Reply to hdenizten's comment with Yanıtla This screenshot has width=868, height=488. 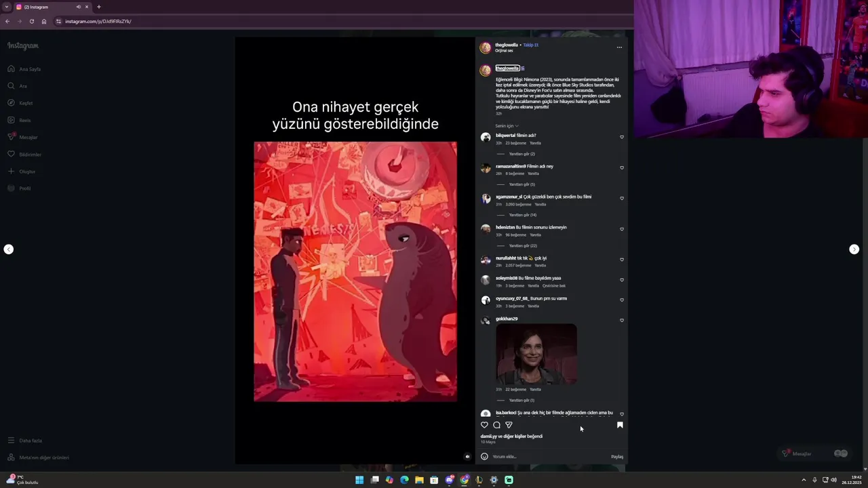tap(535, 235)
